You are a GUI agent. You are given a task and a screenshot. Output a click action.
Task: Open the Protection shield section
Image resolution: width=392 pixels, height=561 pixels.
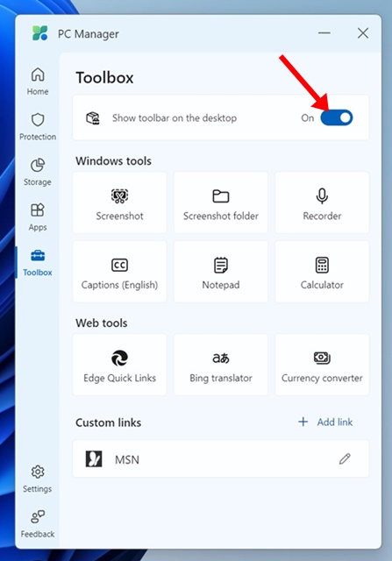38,126
